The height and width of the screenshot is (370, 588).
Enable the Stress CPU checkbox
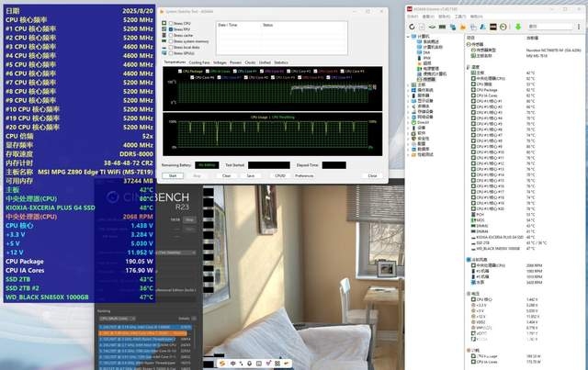pyautogui.click(x=171, y=23)
